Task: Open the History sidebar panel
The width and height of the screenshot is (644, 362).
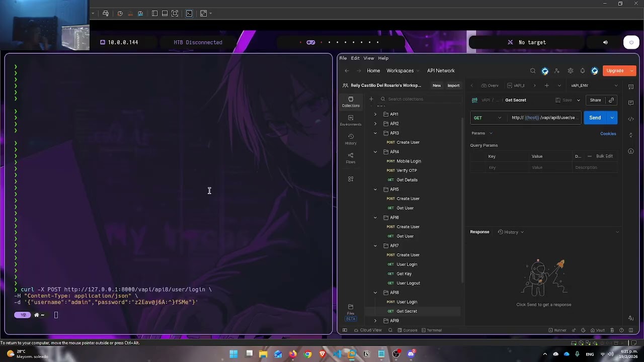Action: click(x=351, y=139)
